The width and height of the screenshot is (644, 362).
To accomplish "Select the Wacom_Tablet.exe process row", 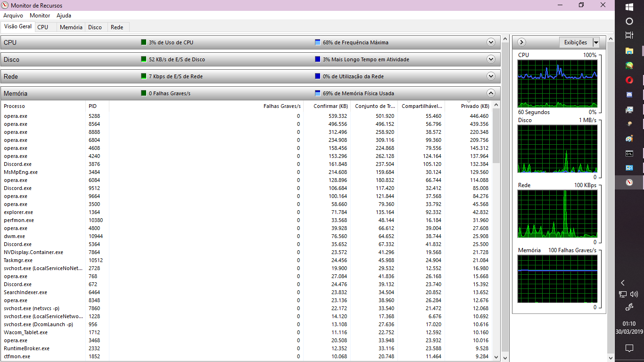I will tap(247, 332).
